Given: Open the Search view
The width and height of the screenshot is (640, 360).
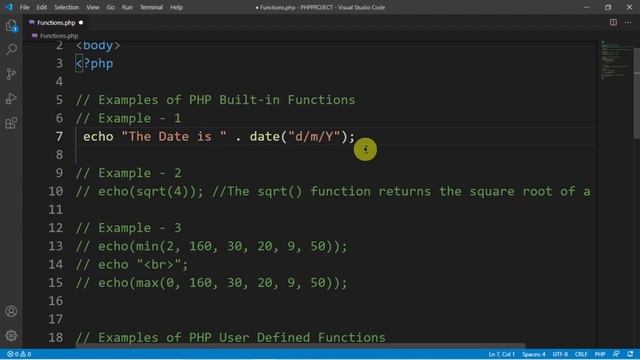Looking at the screenshot, I should 11,49.
